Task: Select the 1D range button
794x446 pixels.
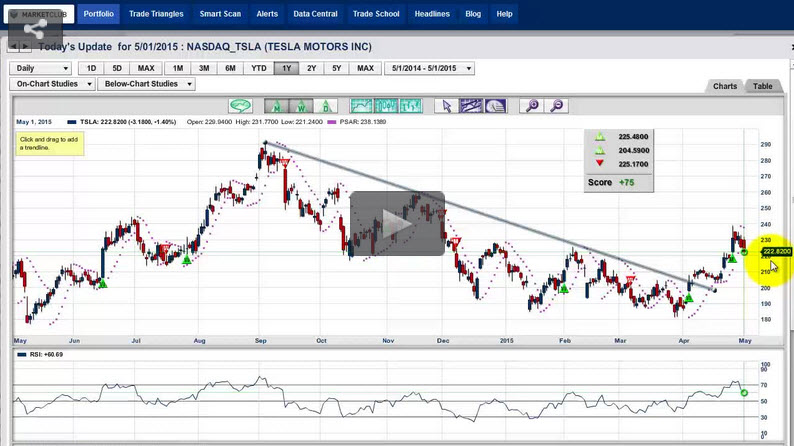Action: 91,68
